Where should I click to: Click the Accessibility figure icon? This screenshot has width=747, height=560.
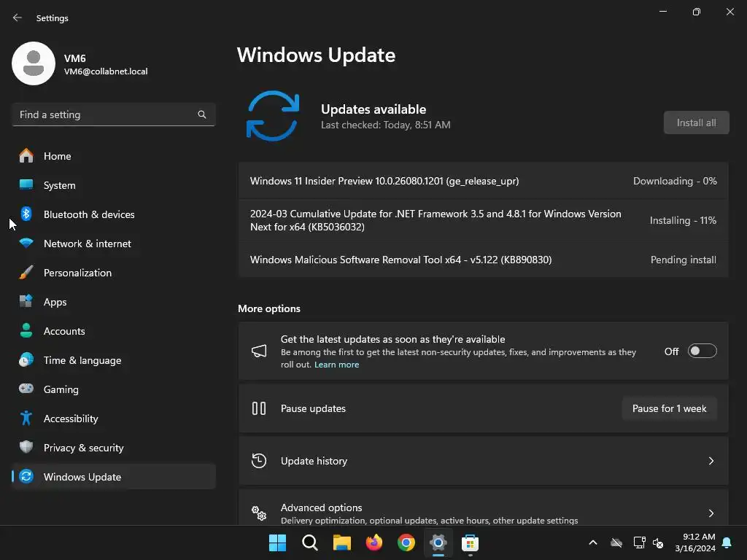[26, 418]
